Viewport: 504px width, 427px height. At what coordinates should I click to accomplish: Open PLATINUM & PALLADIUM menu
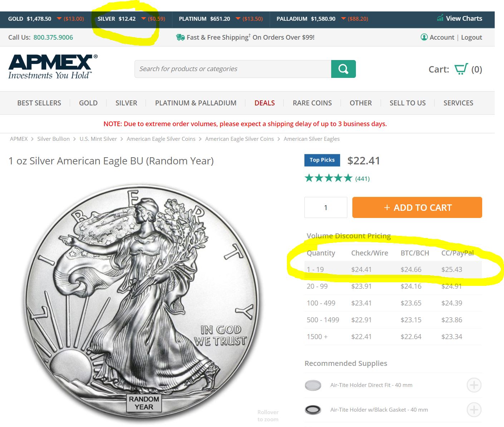(x=196, y=103)
